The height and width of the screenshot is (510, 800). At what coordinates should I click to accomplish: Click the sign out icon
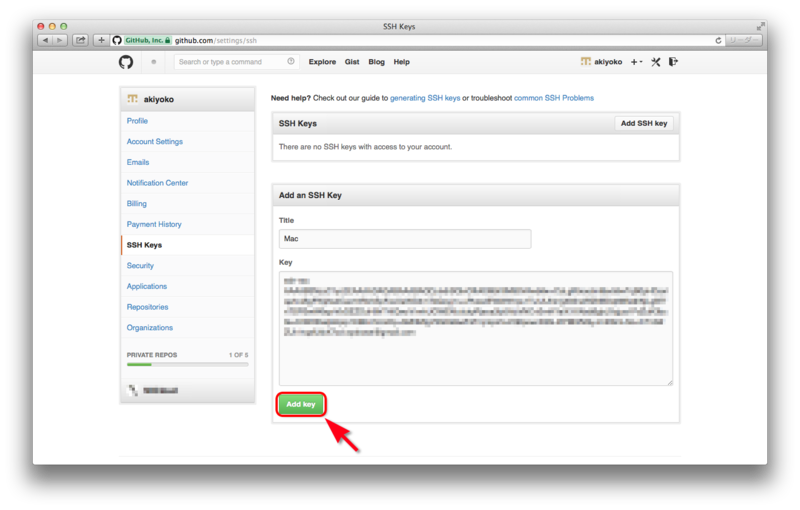tap(673, 62)
